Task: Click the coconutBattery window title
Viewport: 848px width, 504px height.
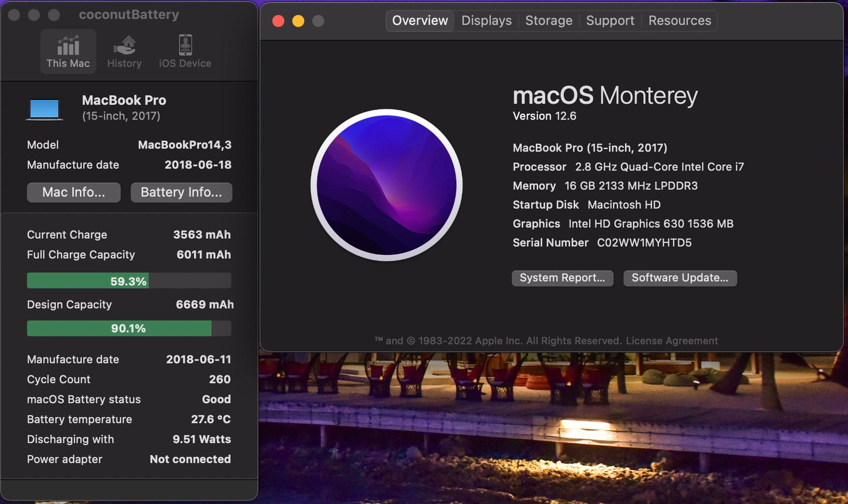Action: click(x=129, y=14)
